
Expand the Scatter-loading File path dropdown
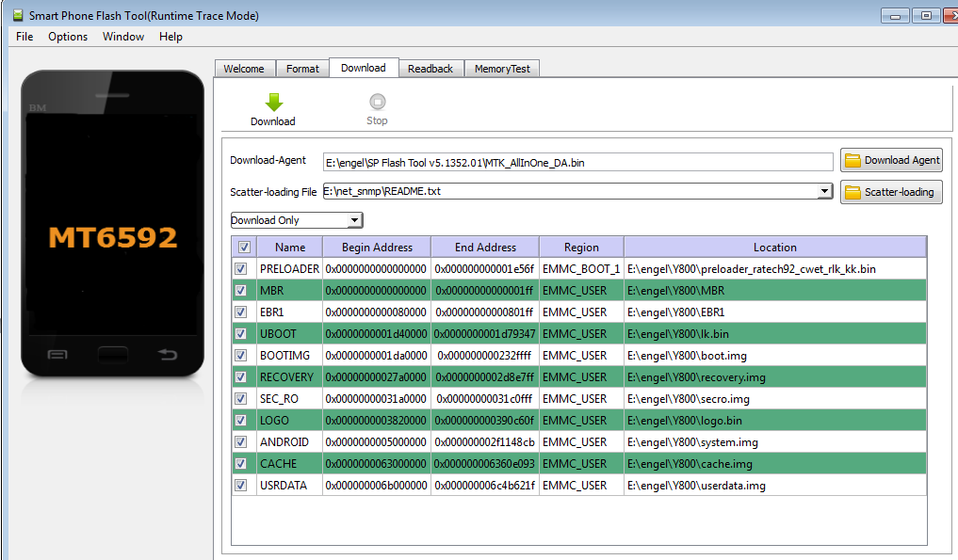(824, 191)
